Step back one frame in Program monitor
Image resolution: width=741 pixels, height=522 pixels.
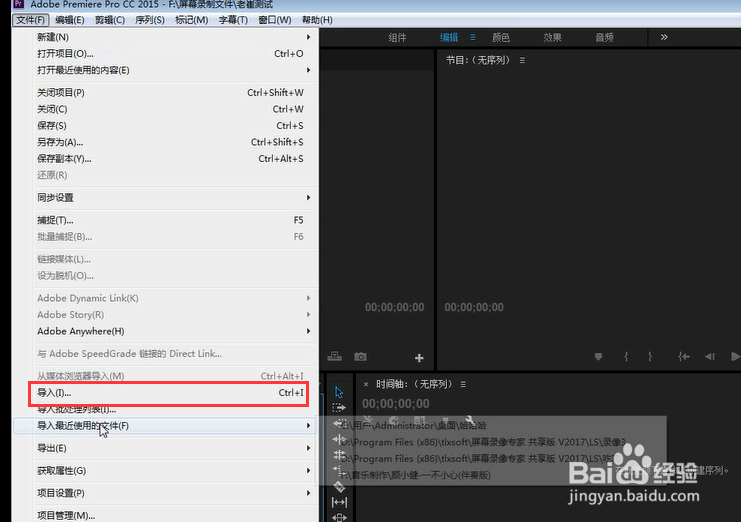[709, 357]
